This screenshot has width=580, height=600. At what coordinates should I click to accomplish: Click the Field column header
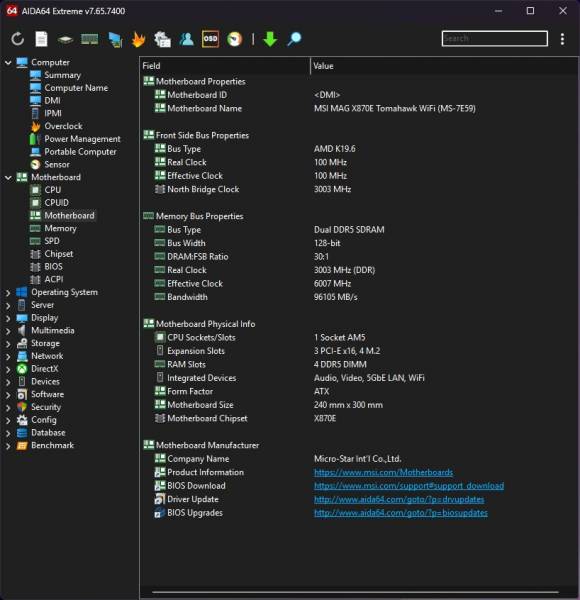pos(225,66)
